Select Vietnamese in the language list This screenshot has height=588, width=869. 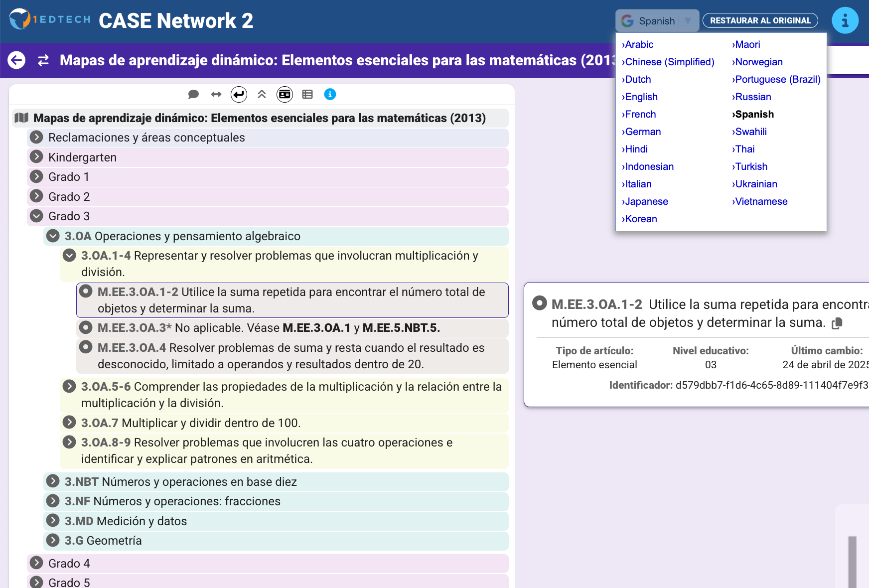(x=760, y=201)
